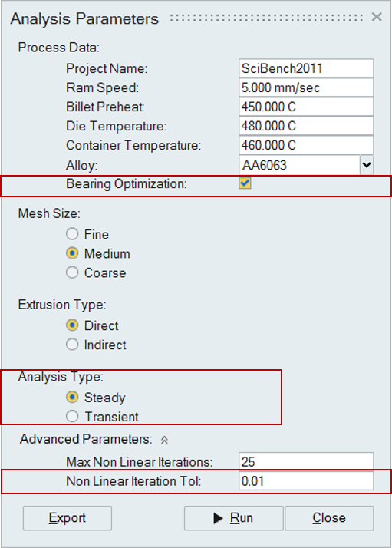This screenshot has height=548, width=392.
Task: Select Medium mesh size
Action: 72,253
